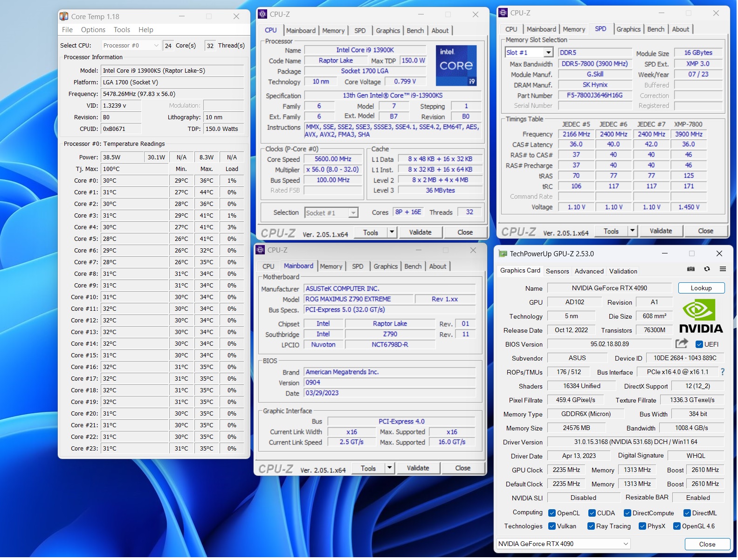Toggle the Ray Tracing checkbox
Screen dimensions: 738x560
click(591, 526)
